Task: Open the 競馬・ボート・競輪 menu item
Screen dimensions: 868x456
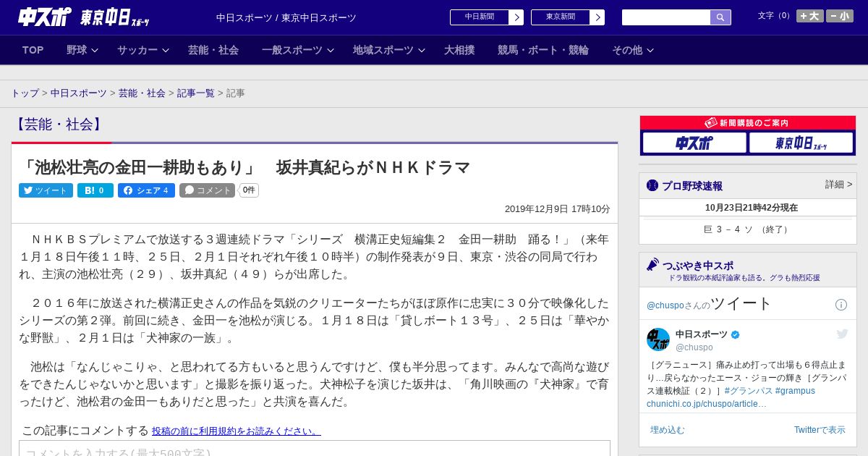Action: click(543, 50)
